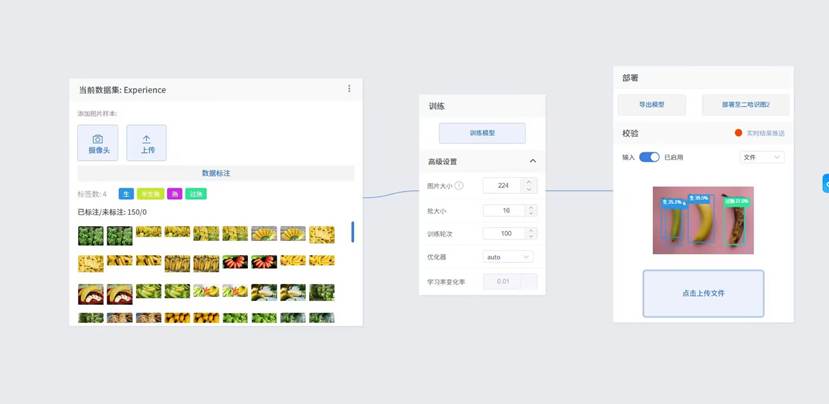Collapse the 高级设置 section
Screen dimensions: 829x404
tap(532, 161)
